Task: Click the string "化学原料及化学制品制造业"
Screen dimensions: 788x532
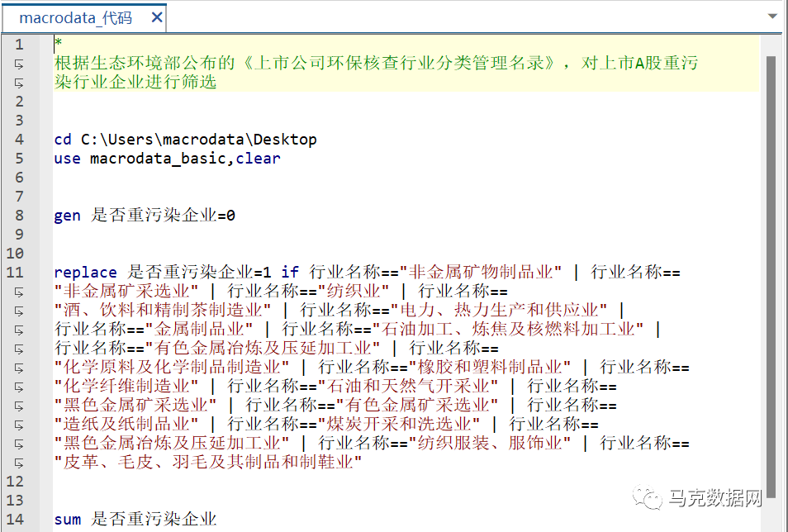Action: 172,367
